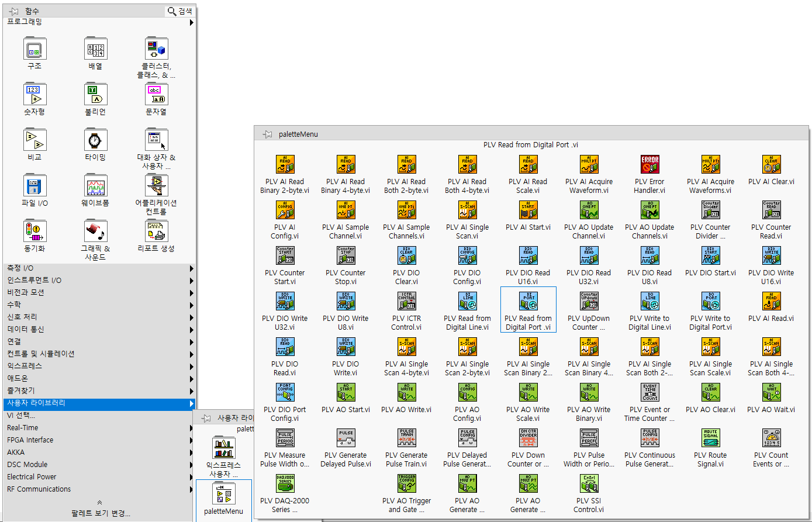The width and height of the screenshot is (812, 522).
Task: Select PLV Counter Divider icon
Action: tap(710, 210)
